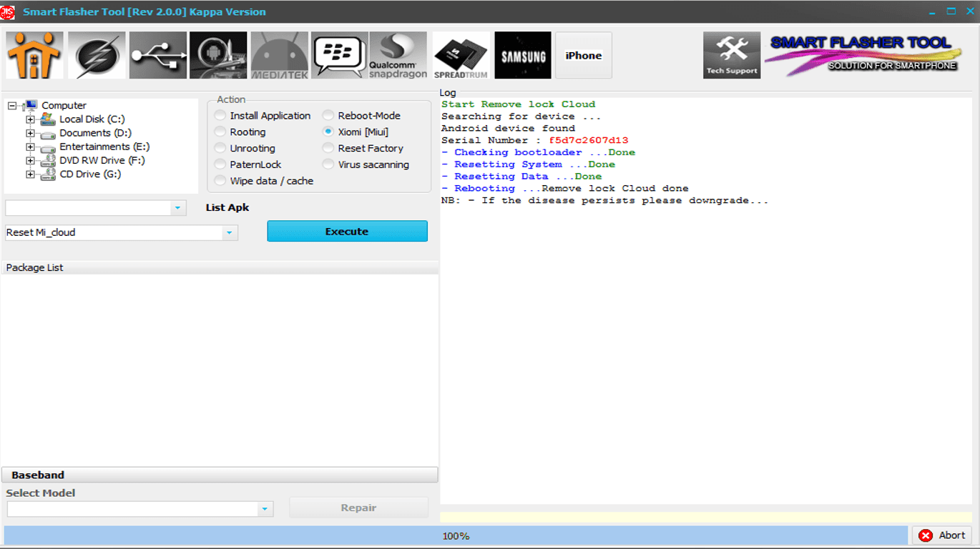Select the Rooting radio option
980x549 pixels.
pos(239,132)
